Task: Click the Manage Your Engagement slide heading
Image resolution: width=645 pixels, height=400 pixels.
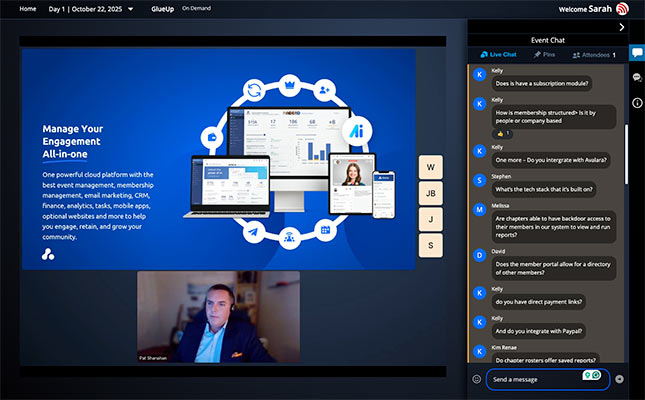Action: tap(73, 141)
